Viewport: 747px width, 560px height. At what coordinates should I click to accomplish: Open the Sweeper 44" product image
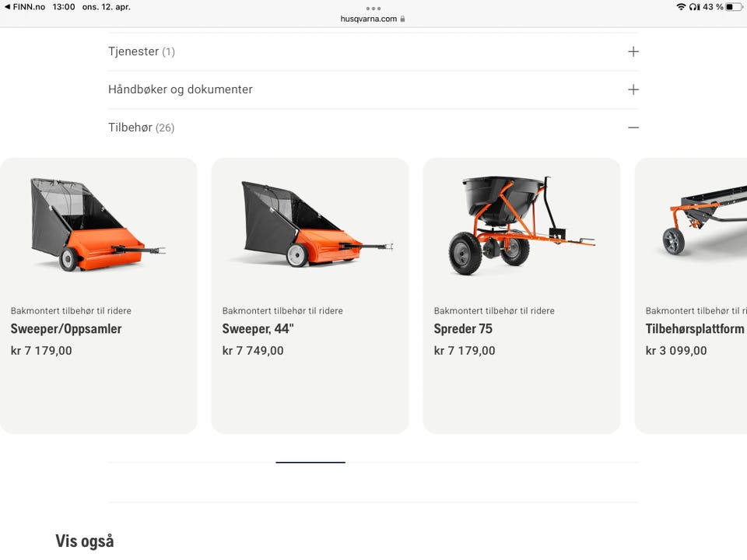pyautogui.click(x=310, y=224)
